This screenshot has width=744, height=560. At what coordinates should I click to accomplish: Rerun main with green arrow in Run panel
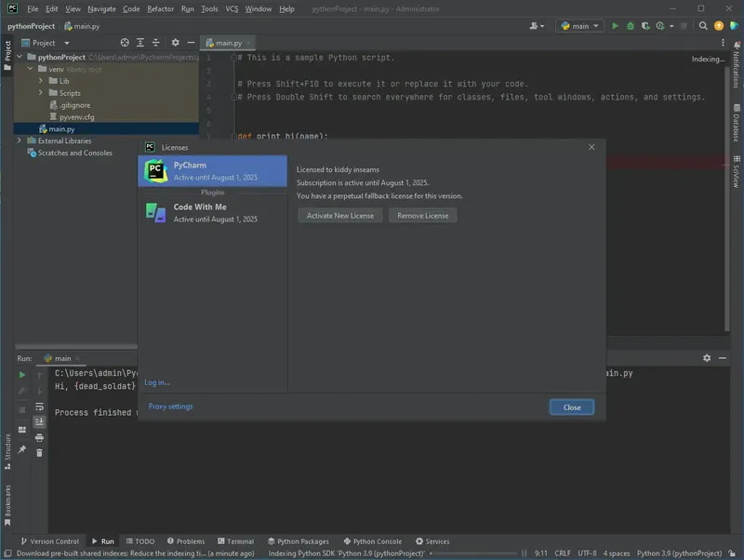[x=22, y=374]
